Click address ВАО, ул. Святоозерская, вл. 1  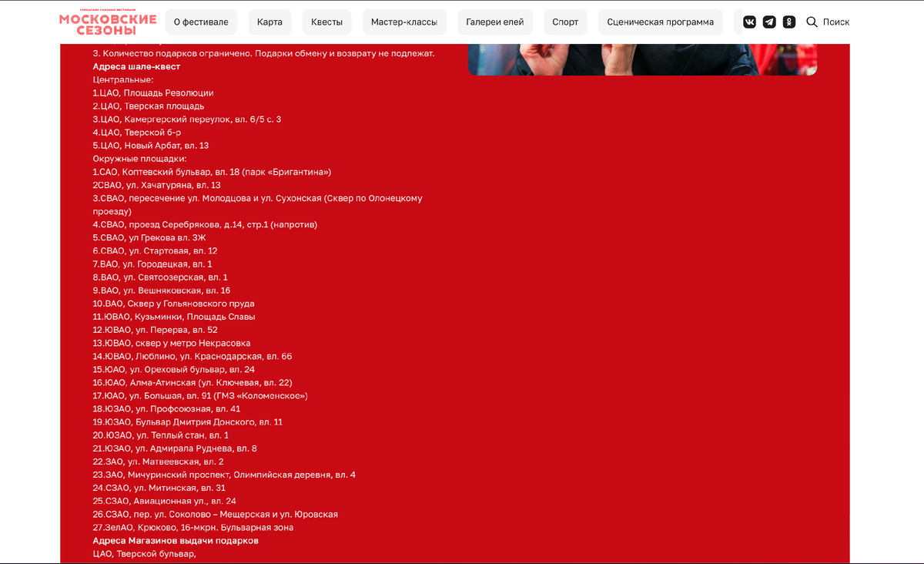[160, 277]
